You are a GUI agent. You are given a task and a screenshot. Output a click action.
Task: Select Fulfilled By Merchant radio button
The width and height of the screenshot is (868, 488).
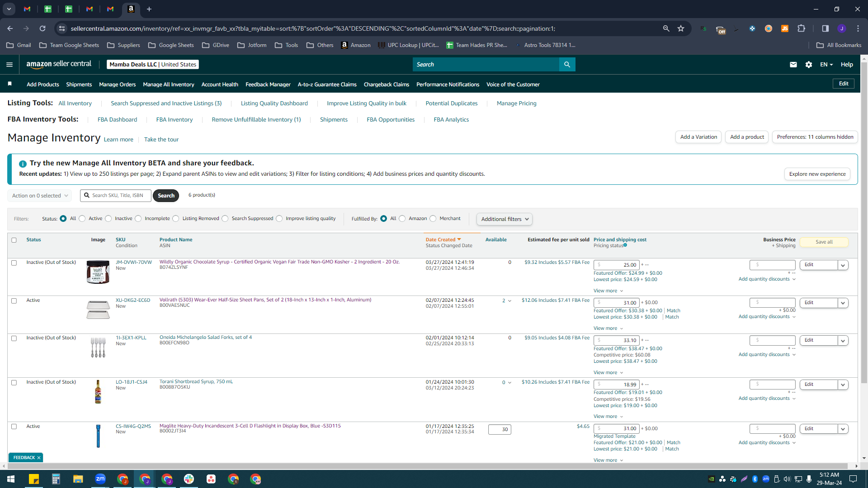click(x=433, y=219)
